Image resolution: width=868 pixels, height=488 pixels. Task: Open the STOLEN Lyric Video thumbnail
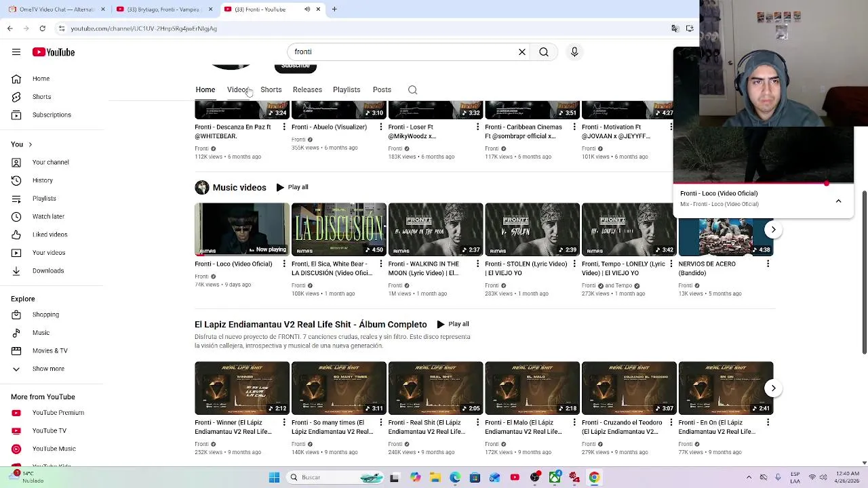tap(532, 229)
